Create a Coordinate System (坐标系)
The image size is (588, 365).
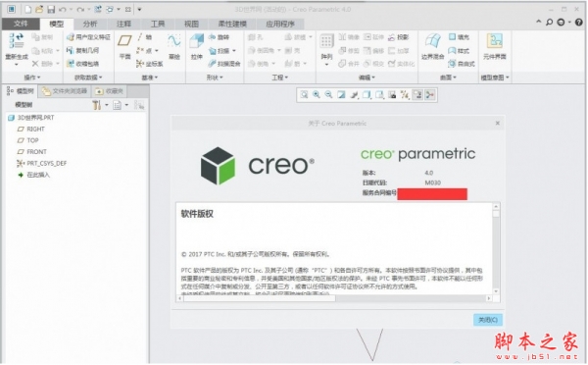point(150,64)
